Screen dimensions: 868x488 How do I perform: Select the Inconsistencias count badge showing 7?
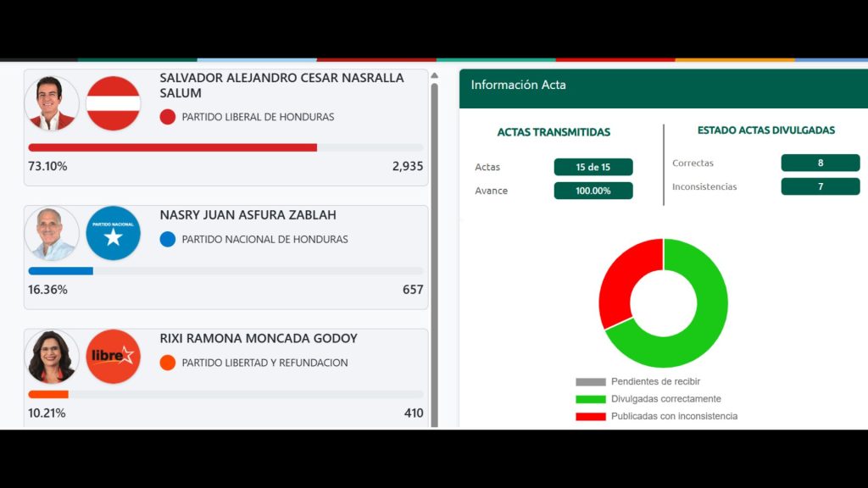[x=820, y=186]
